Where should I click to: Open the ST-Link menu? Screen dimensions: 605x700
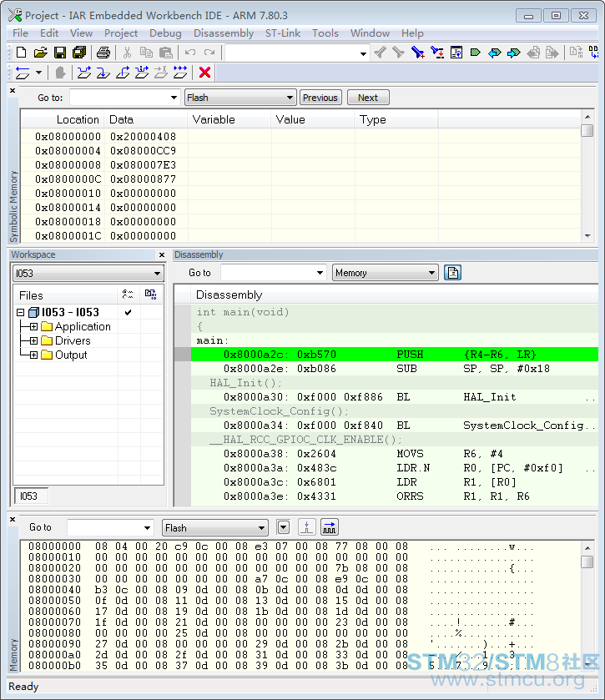(283, 33)
